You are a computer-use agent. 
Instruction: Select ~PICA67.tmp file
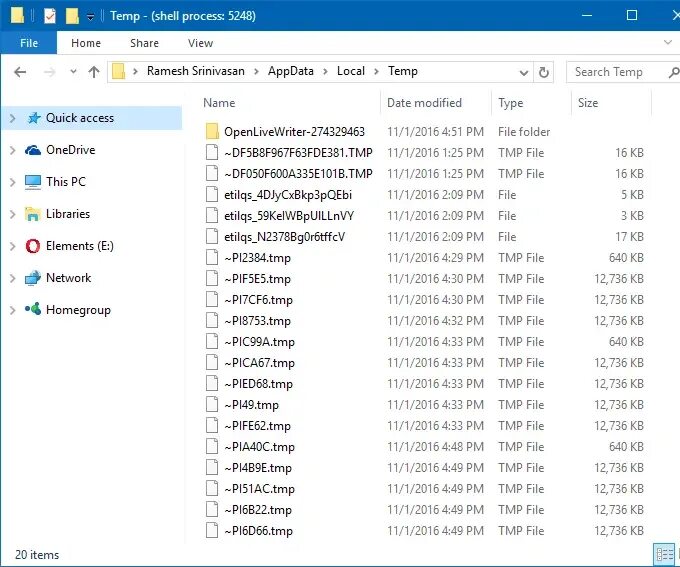(x=259, y=363)
